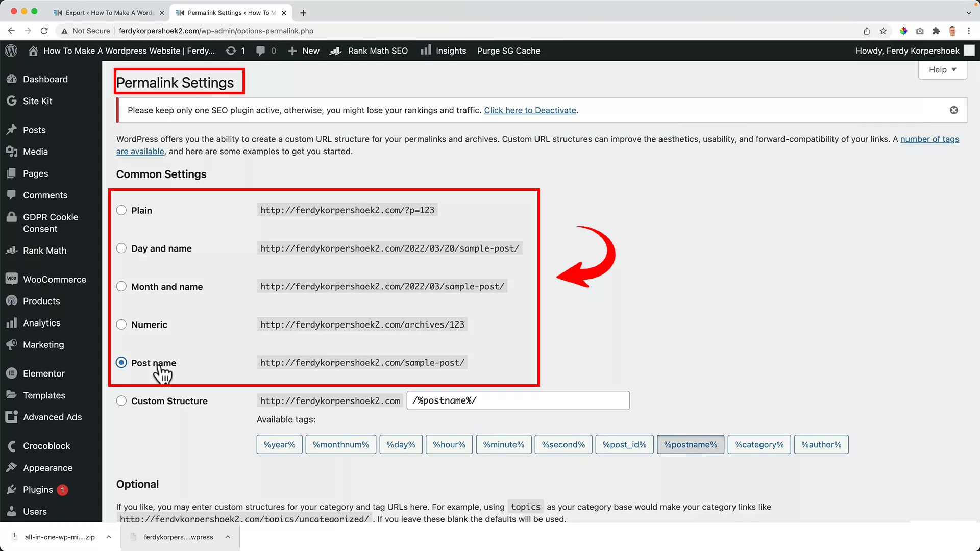Insert the %category% tag
The image size is (980, 551).
[758, 444]
